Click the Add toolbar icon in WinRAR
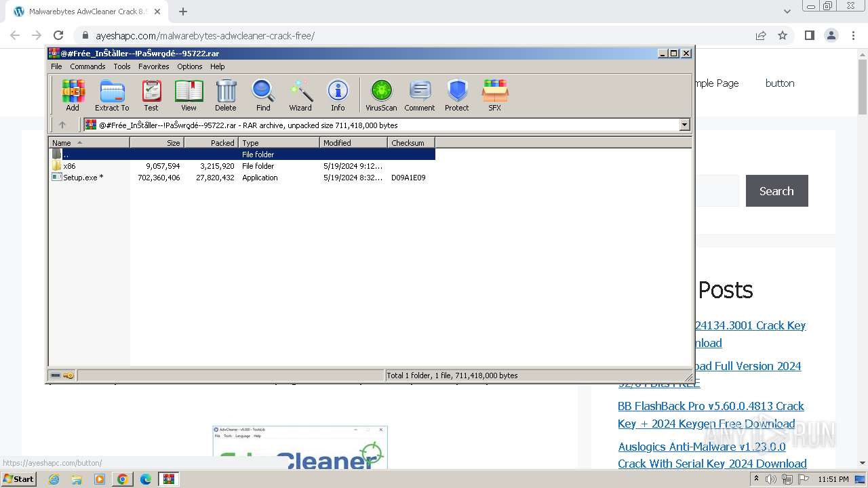Screen dimensions: 868x488 [73, 95]
